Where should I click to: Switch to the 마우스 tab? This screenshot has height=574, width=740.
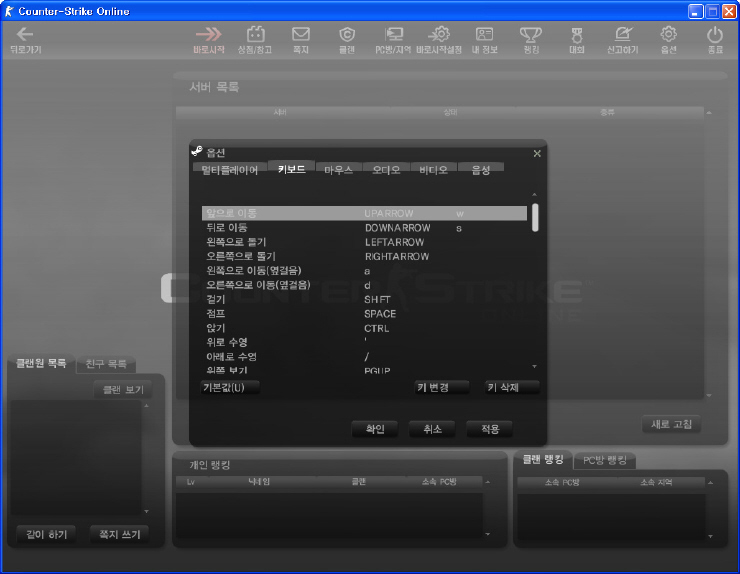click(339, 170)
